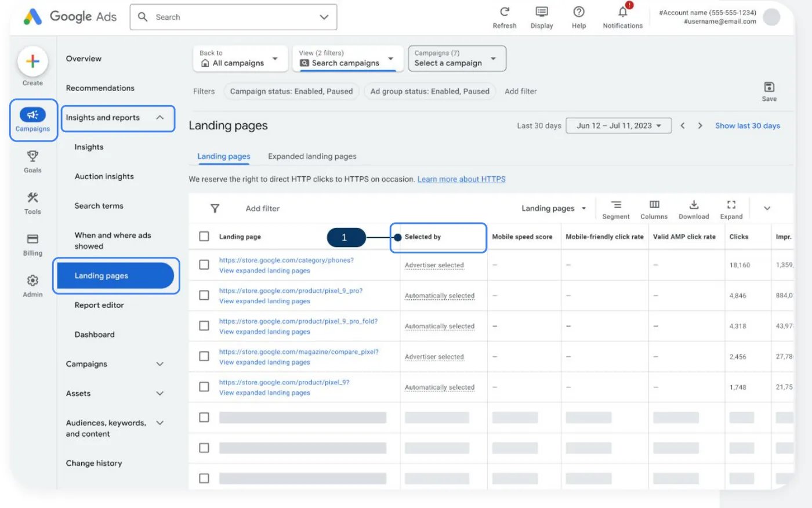Open the Search campaigns view dropdown

tap(348, 59)
